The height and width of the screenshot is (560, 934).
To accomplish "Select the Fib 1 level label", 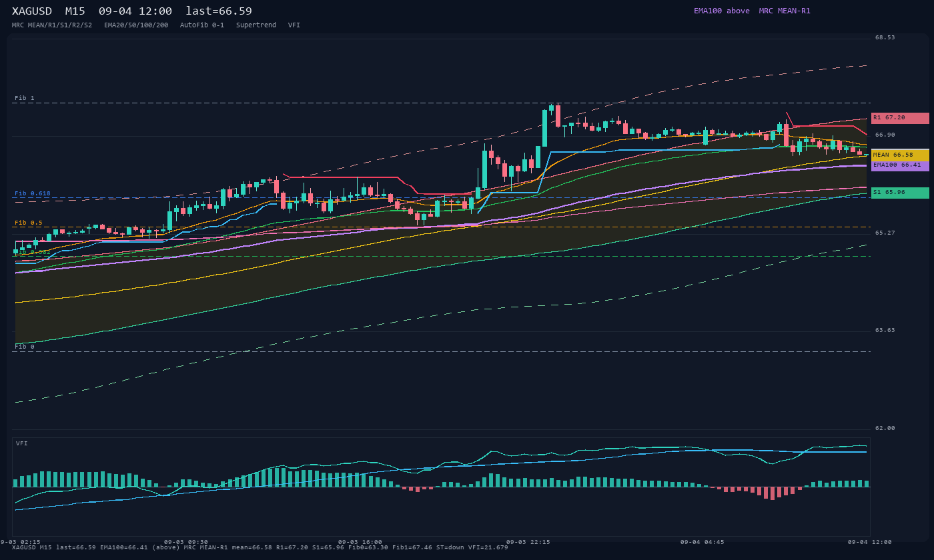I will pyautogui.click(x=25, y=99).
